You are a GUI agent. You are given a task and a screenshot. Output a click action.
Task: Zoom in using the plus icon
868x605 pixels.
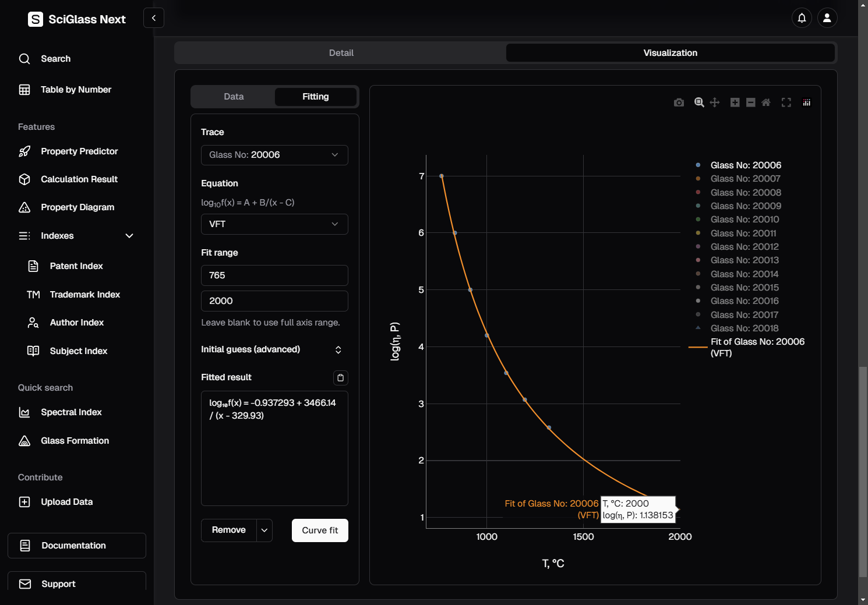(x=735, y=102)
